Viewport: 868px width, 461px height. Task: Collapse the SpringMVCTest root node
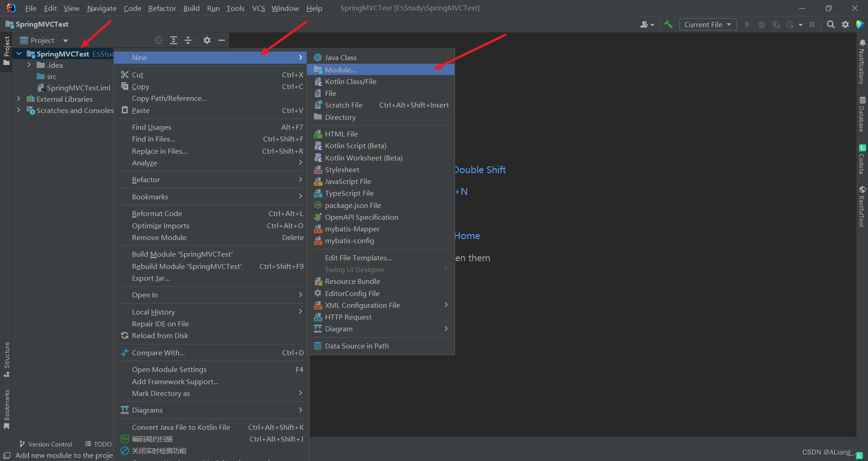click(19, 54)
